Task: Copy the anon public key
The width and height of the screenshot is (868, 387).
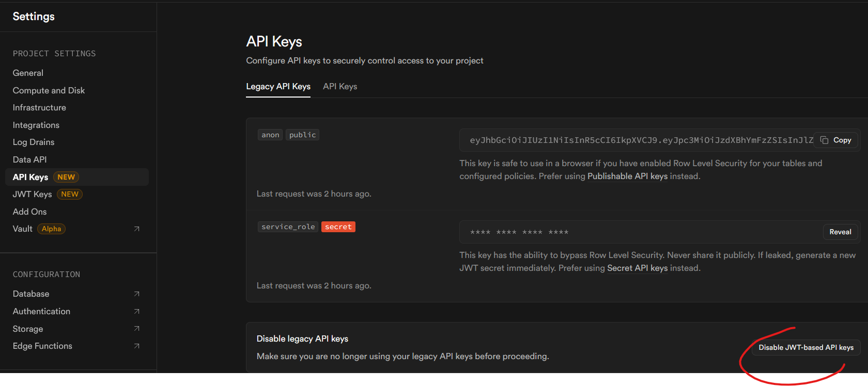Action: [x=836, y=140]
